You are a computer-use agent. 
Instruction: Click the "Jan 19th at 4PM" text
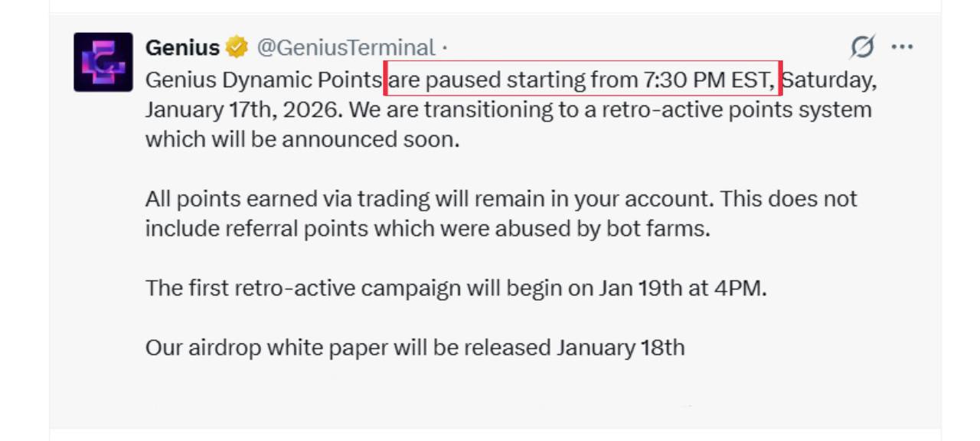click(x=681, y=289)
